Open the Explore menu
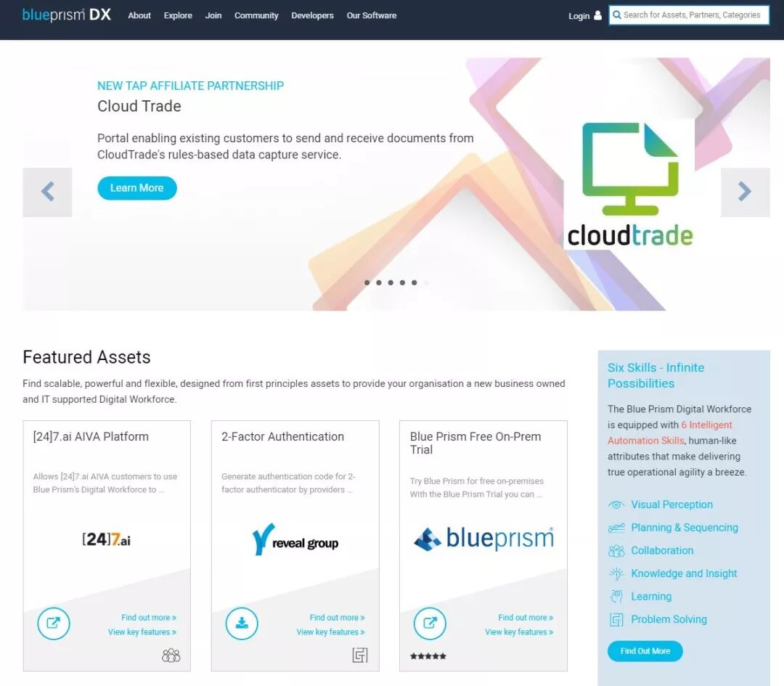784x686 pixels. (178, 15)
